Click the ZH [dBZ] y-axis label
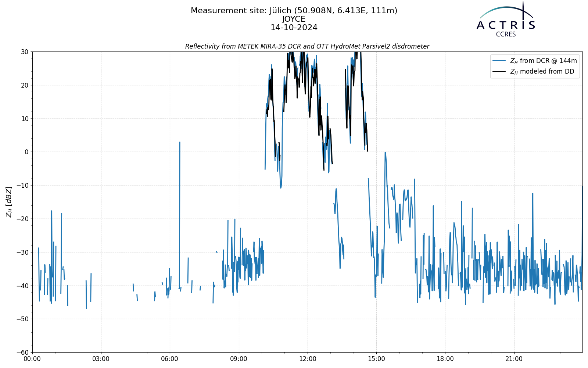 coord(9,202)
